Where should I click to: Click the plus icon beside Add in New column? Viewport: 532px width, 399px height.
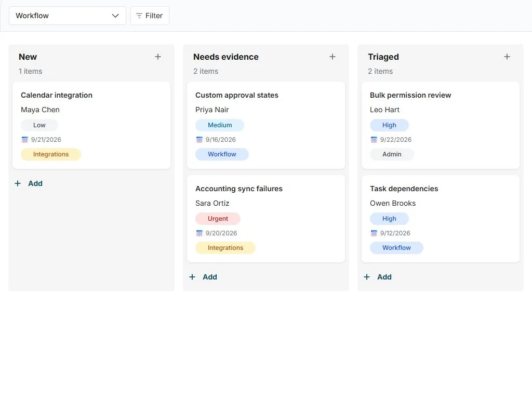click(18, 183)
